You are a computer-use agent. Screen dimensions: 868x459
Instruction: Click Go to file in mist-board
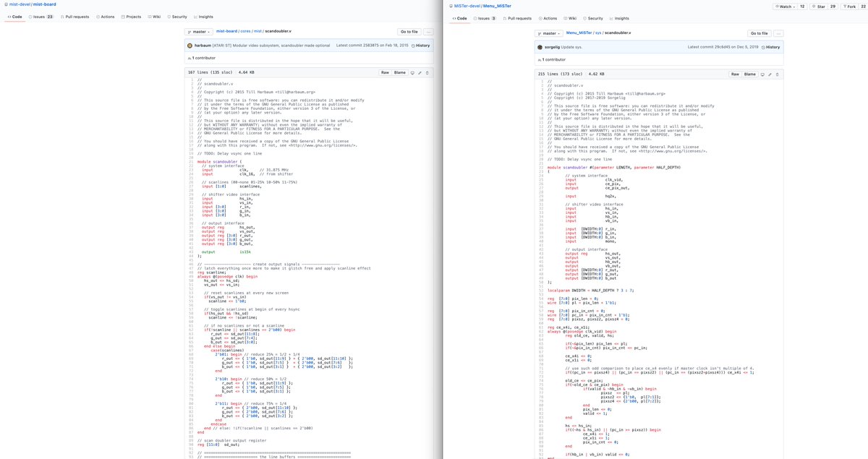click(409, 32)
